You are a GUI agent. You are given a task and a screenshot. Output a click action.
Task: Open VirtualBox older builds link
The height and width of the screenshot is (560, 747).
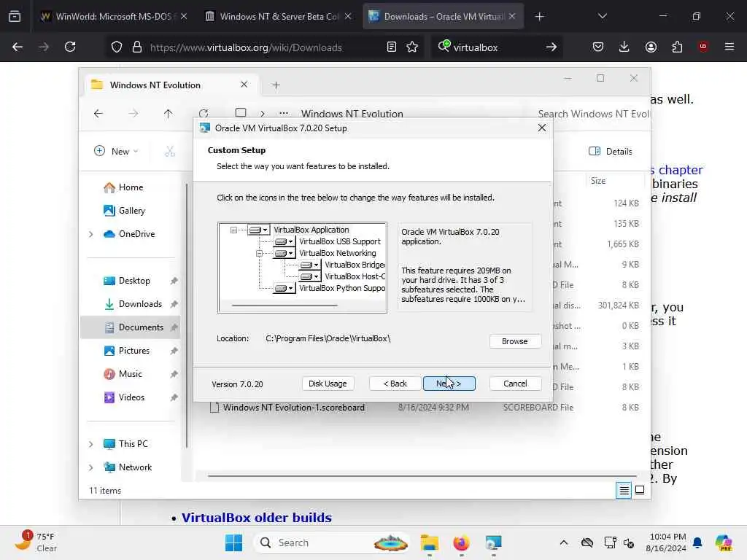click(x=256, y=518)
